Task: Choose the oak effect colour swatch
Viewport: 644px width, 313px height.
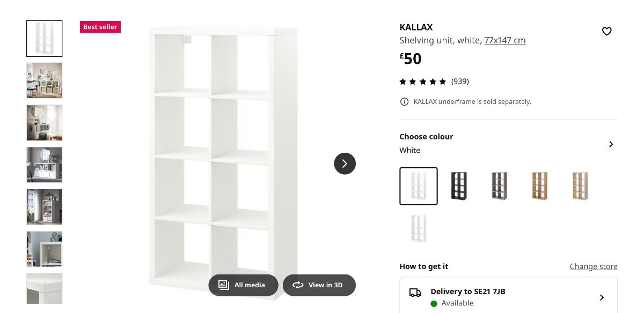Action: pos(539,186)
